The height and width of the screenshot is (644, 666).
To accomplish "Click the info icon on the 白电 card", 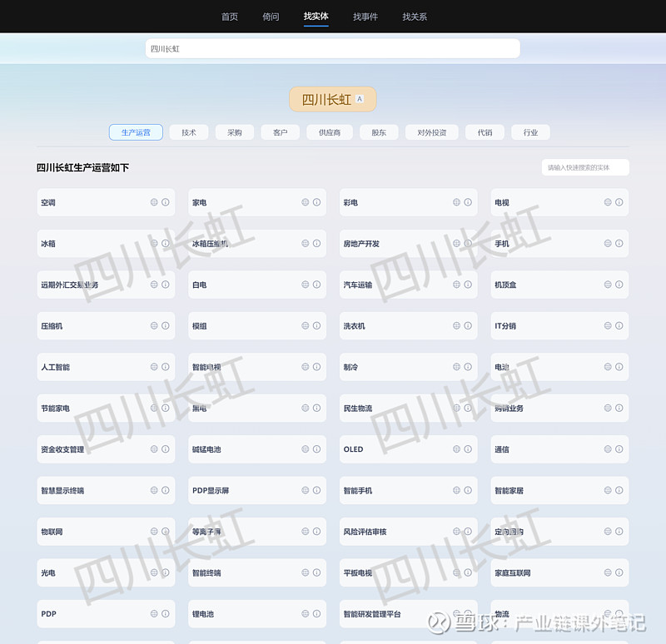I will 317,285.
